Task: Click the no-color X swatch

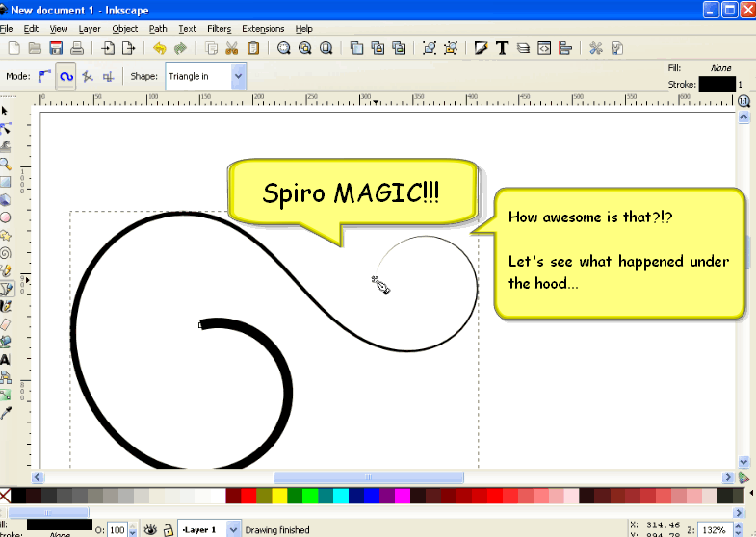Action: 5,496
